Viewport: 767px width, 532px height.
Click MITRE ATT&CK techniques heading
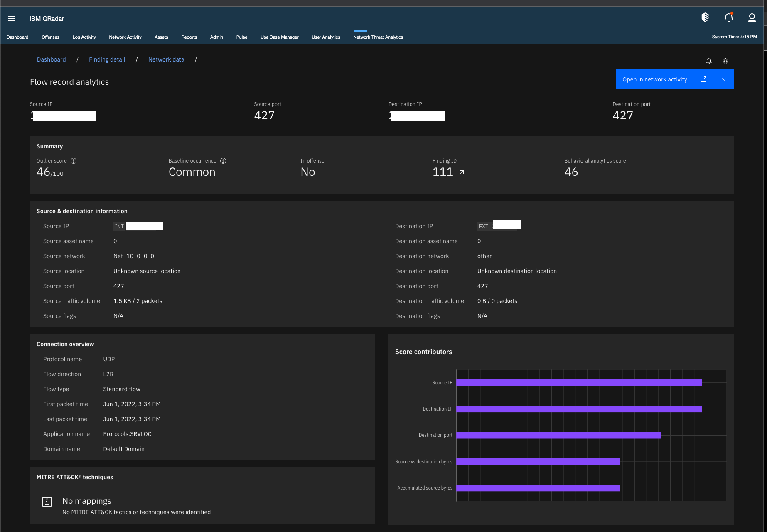pyautogui.click(x=75, y=477)
